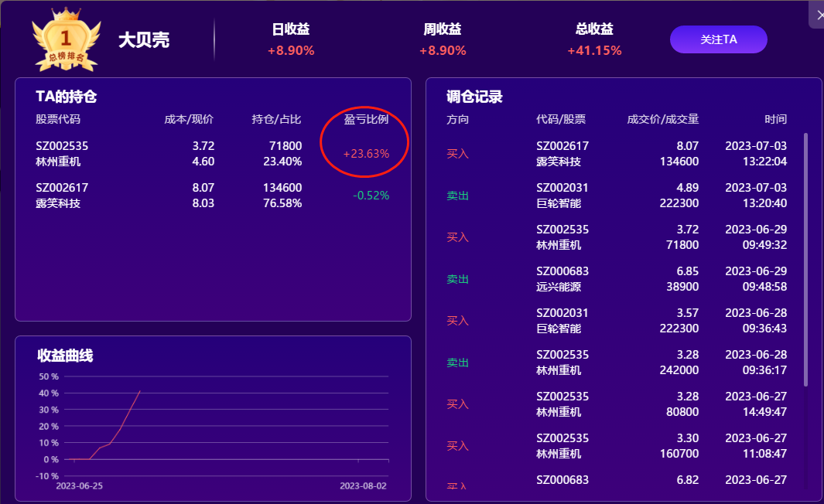Click the TA的持仓 heading

(x=67, y=97)
